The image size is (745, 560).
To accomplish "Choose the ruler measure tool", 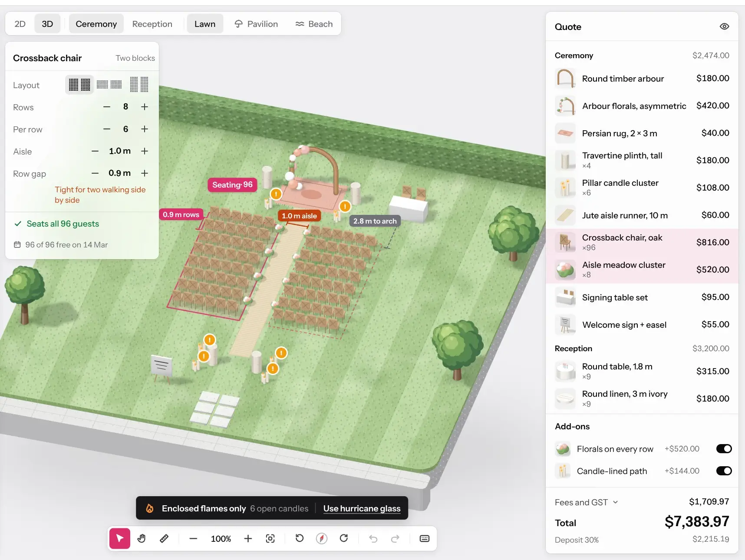I will 164,539.
